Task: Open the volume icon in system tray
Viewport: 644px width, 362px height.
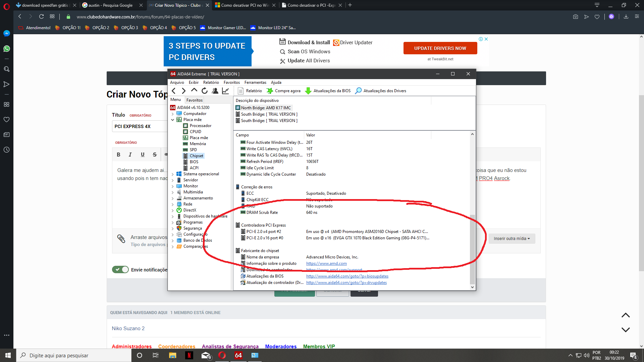Action: click(x=587, y=355)
